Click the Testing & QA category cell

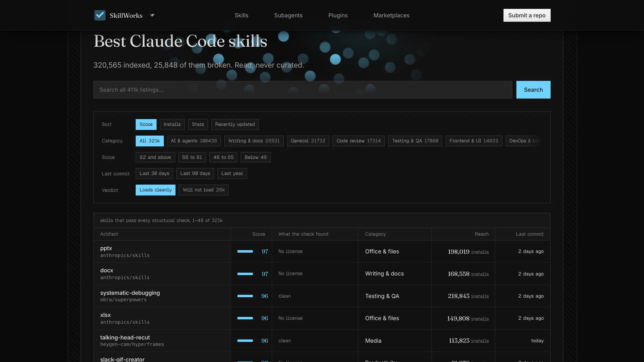point(382,296)
